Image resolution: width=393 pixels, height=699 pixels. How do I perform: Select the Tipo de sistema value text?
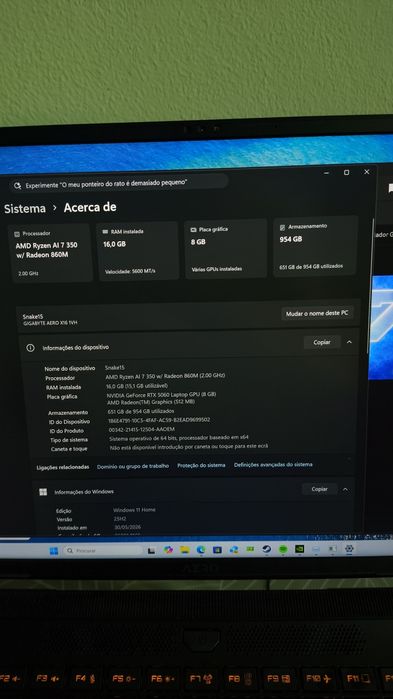pos(179,438)
